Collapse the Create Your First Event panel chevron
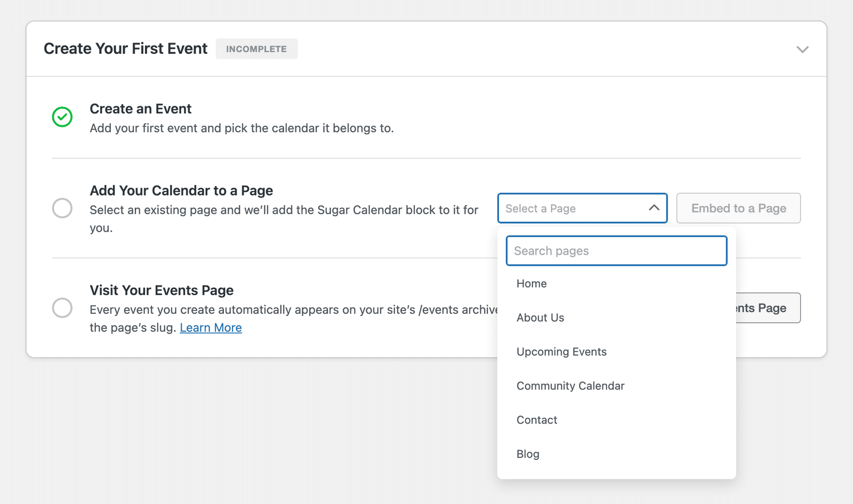This screenshot has width=853, height=504. pyautogui.click(x=802, y=49)
